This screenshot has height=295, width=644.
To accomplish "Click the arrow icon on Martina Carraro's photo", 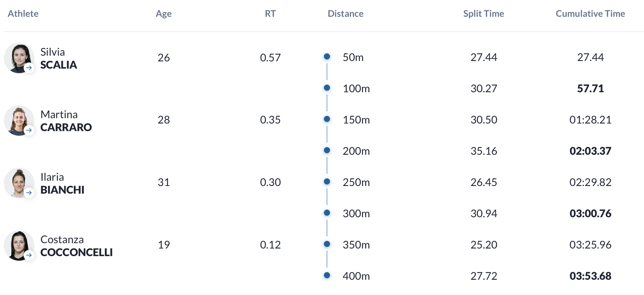I will pos(29,130).
